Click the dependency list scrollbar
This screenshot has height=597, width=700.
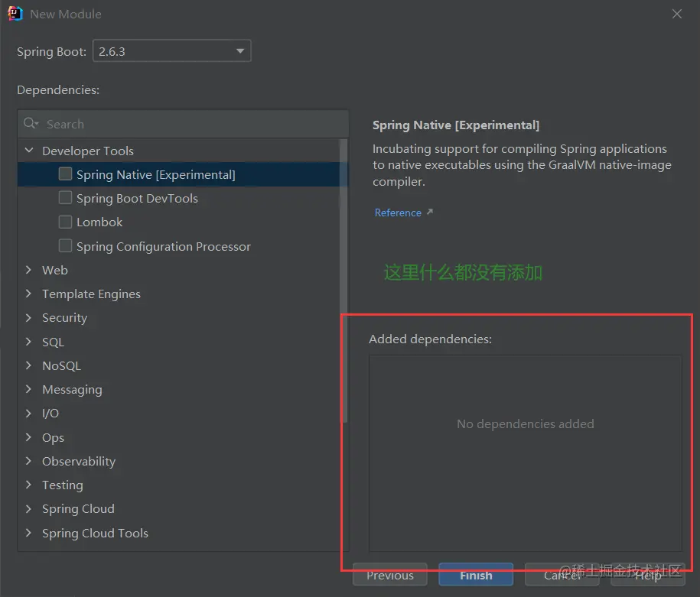pyautogui.click(x=343, y=281)
